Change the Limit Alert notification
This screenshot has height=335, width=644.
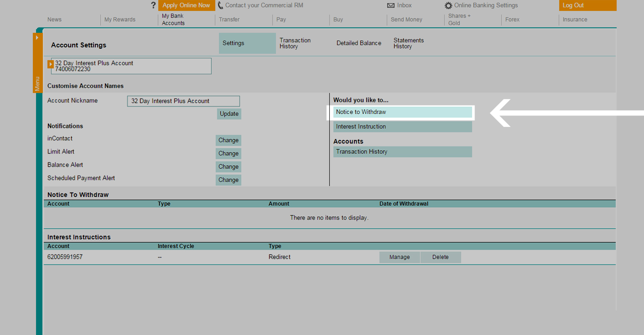228,154
